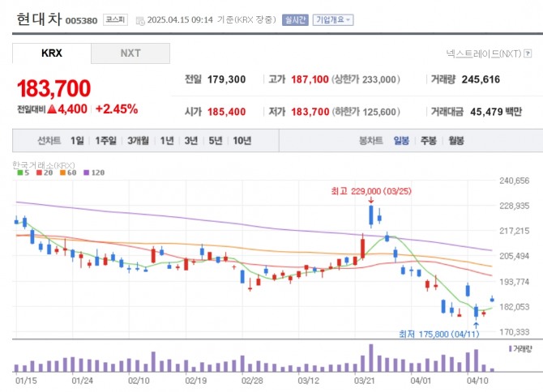Click the red 20-day moving average swatch
The width and height of the screenshot is (543, 392).
(x=39, y=173)
